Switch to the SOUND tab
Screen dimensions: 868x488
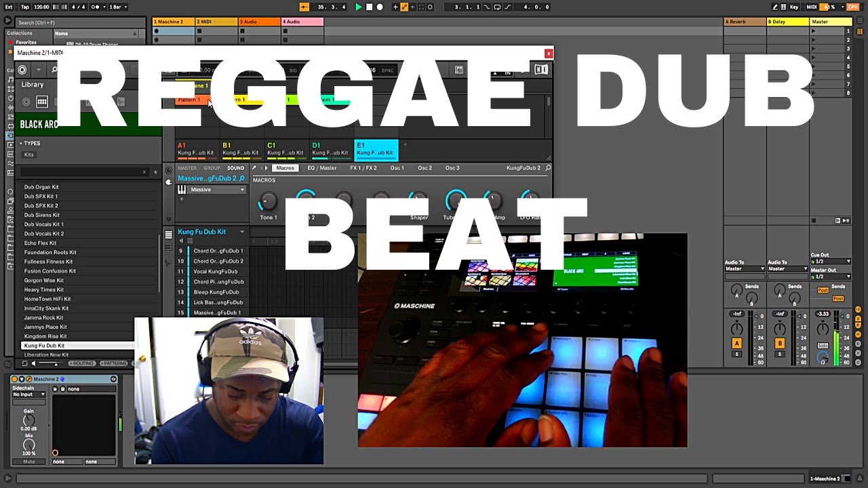235,168
